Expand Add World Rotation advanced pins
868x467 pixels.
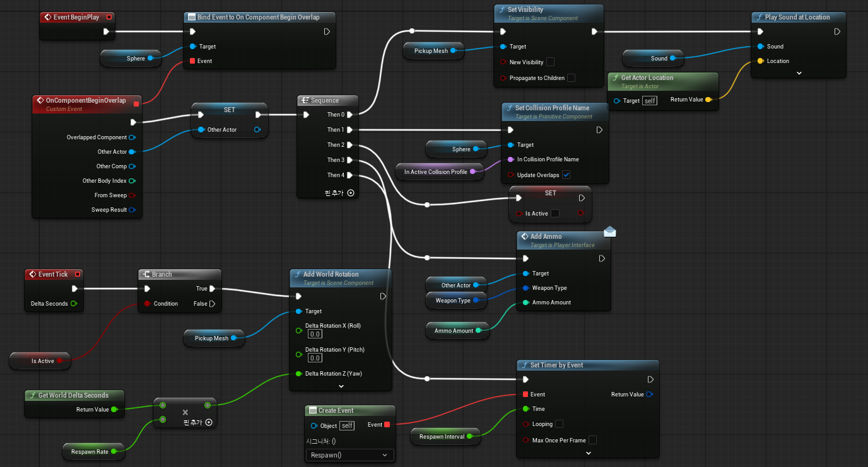(341, 386)
